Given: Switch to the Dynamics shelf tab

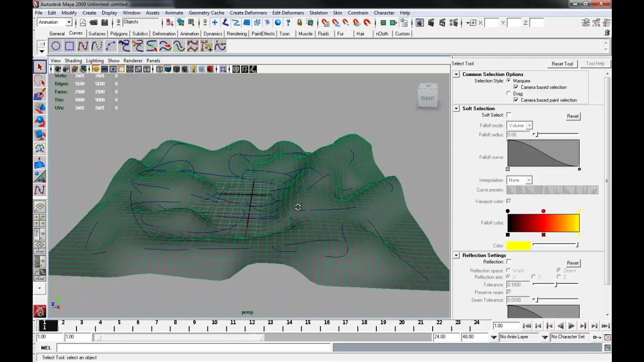Looking at the screenshot, I should click(213, 34).
